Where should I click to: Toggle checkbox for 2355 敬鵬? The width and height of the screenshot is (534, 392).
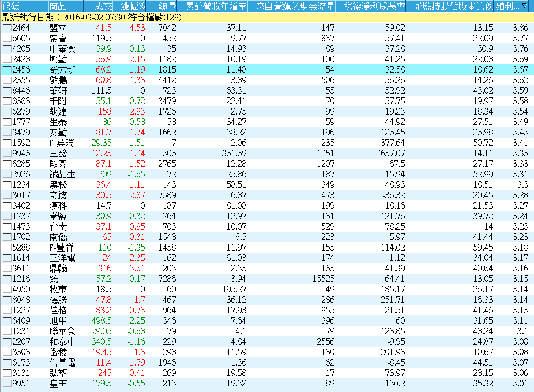click(x=7, y=80)
